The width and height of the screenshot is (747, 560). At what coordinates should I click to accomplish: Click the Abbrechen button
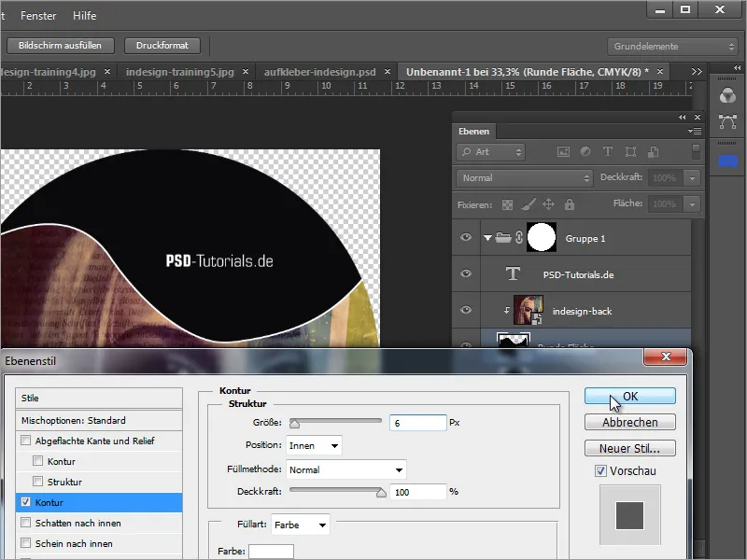629,422
